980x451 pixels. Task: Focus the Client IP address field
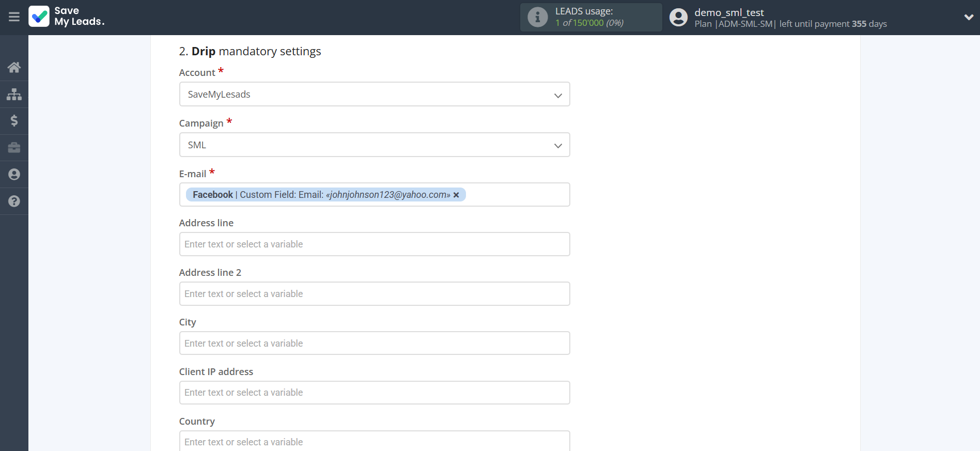click(374, 393)
